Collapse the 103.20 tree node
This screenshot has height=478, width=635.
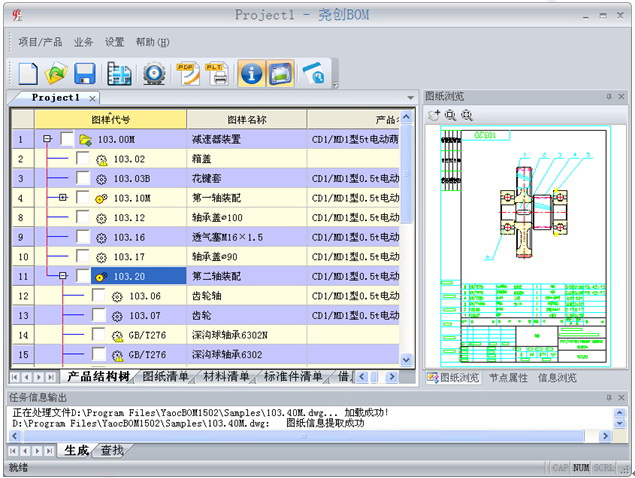[63, 276]
